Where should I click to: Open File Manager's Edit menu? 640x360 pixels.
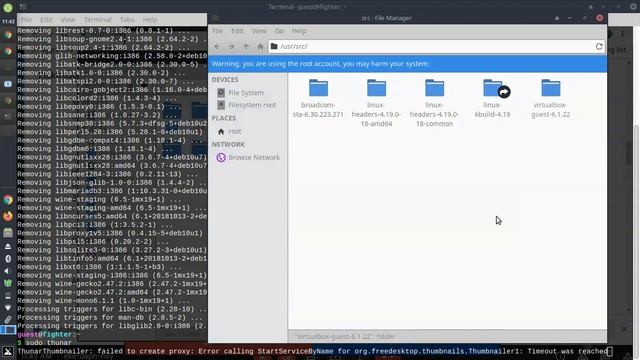(237, 31)
